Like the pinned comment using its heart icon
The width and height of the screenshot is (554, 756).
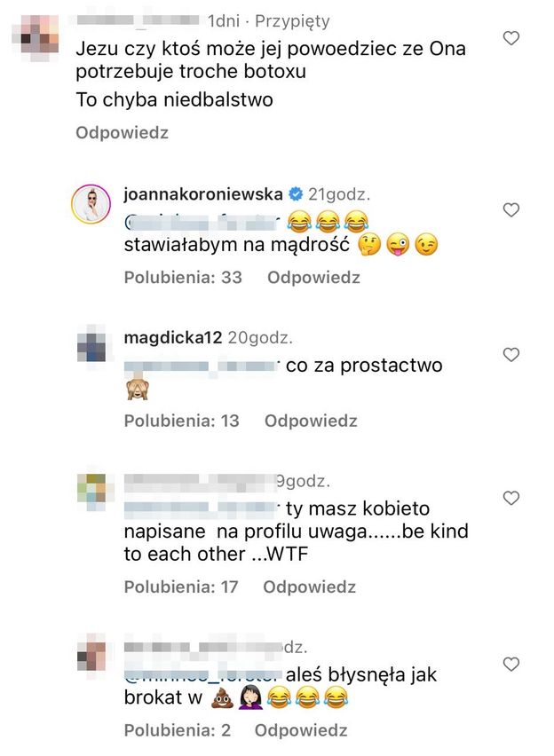click(x=511, y=37)
